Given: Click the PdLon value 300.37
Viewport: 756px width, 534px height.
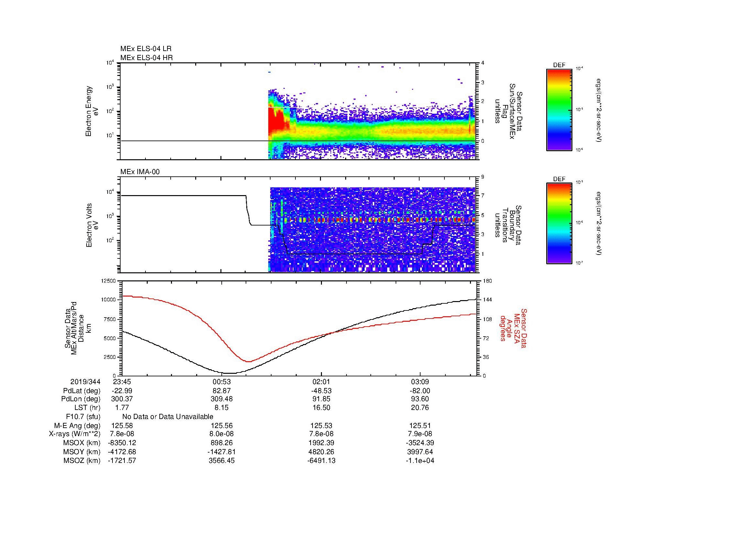Looking at the screenshot, I should pyautogui.click(x=122, y=399).
